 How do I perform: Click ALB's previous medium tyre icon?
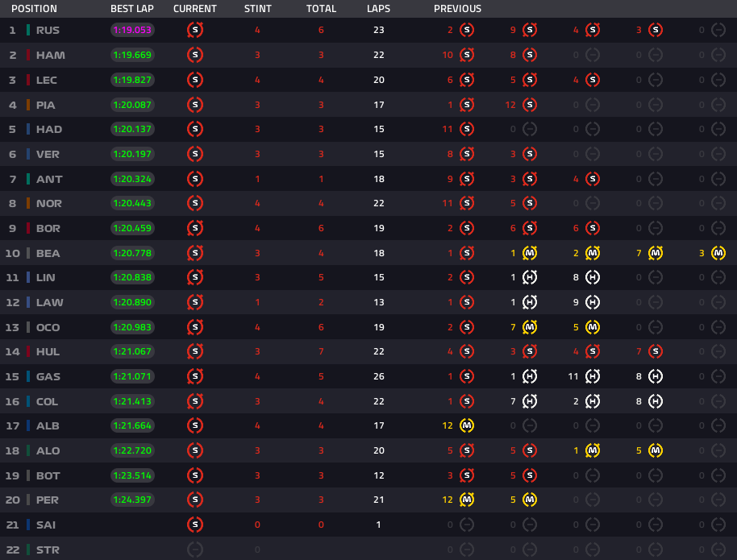[466, 425]
